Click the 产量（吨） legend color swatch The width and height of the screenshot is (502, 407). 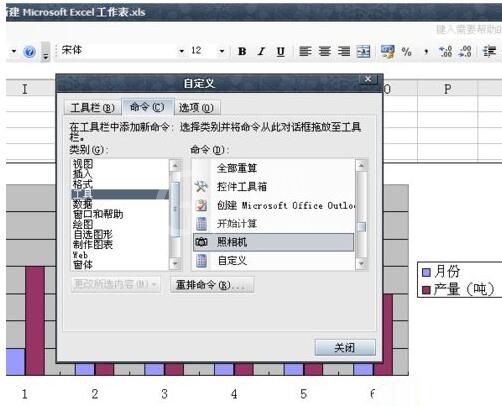(x=426, y=290)
